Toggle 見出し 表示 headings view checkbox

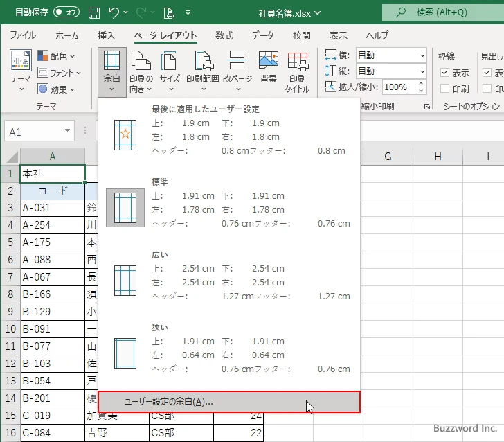487,72
